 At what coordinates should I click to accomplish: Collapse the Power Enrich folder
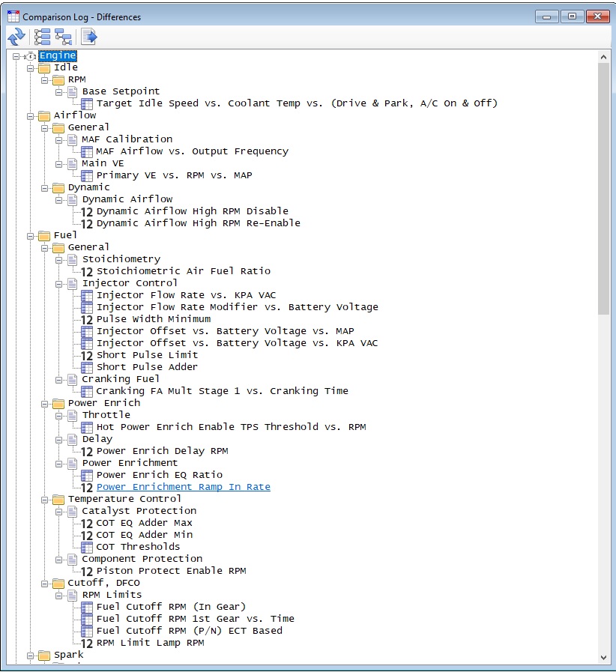(44, 404)
